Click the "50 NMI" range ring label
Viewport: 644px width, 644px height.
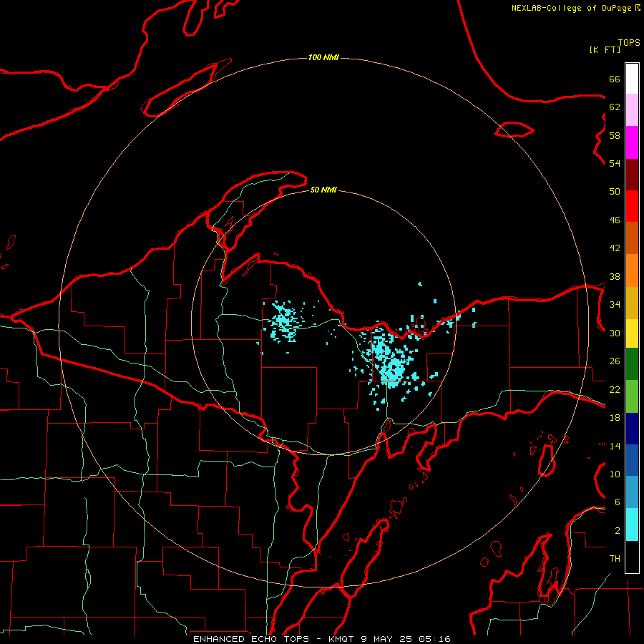tap(323, 190)
